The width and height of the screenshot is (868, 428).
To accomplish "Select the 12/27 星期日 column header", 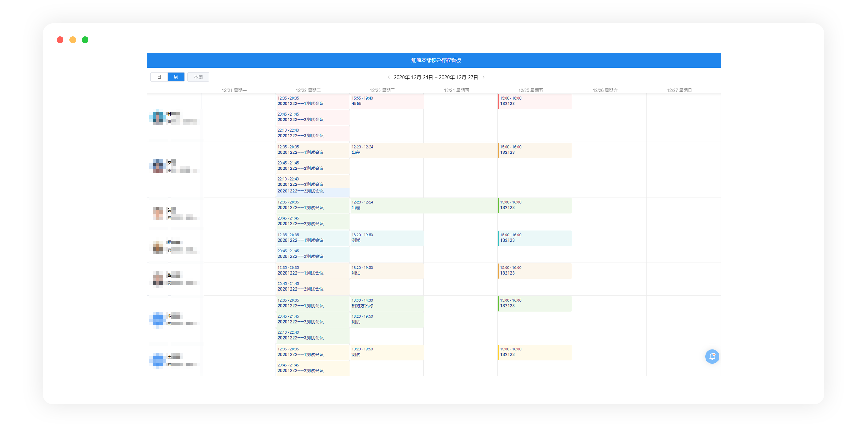I will (x=680, y=90).
